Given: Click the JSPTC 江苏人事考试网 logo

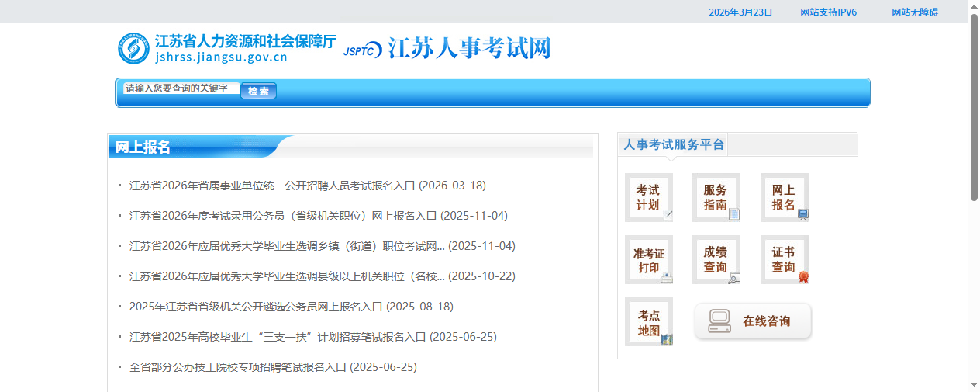Looking at the screenshot, I should coord(447,48).
